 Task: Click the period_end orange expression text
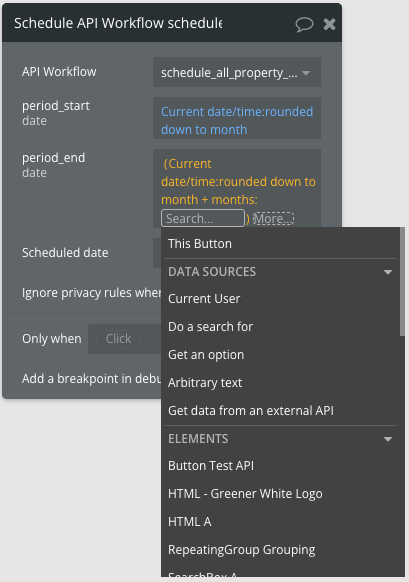click(x=238, y=182)
